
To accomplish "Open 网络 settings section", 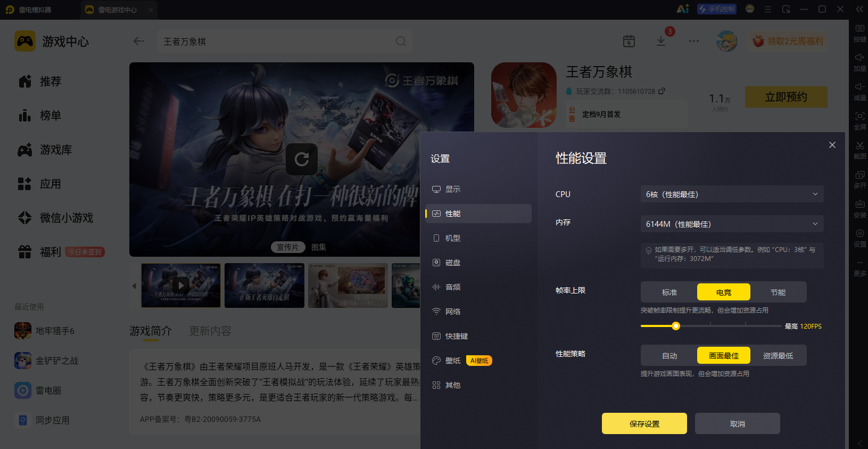I will click(478, 312).
